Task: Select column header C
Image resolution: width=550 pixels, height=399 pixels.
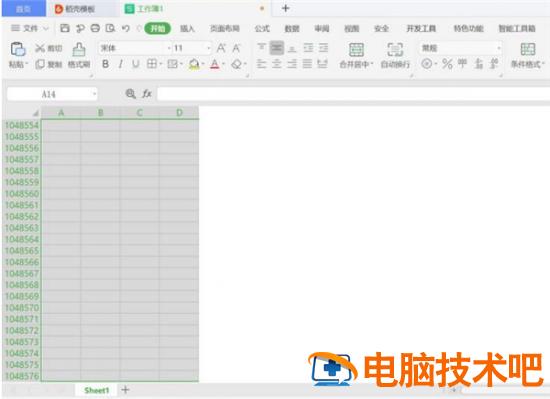Action: (140, 113)
